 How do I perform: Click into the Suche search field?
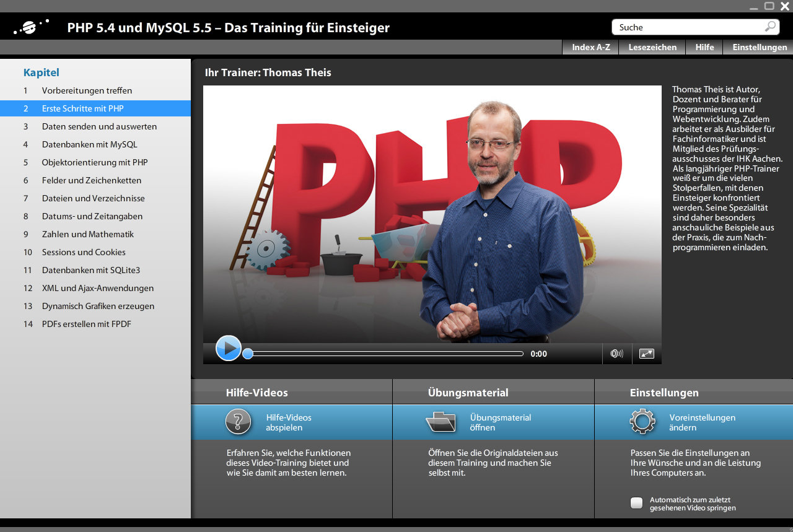pyautogui.click(x=688, y=27)
